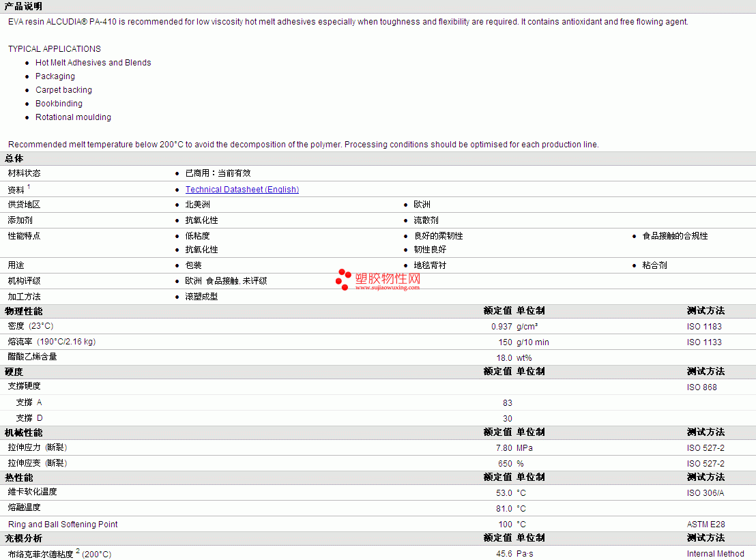
Task: Select the 'ISO 1183' test method
Action: [704, 327]
